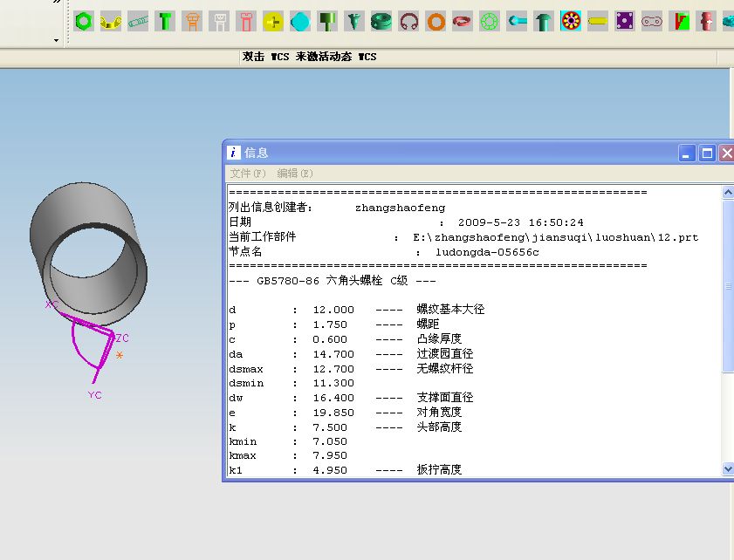Click the pink outlined bolt icon

coord(246,22)
